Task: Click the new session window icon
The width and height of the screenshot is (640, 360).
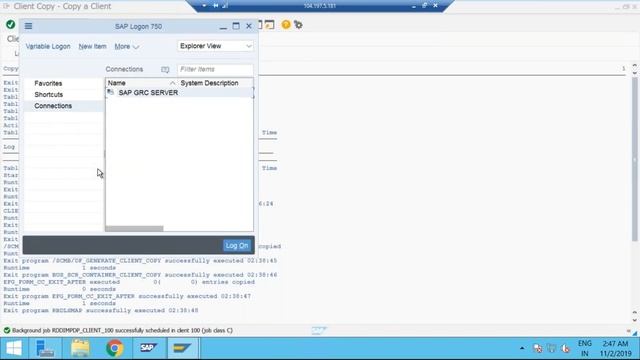Action: [x=269, y=25]
